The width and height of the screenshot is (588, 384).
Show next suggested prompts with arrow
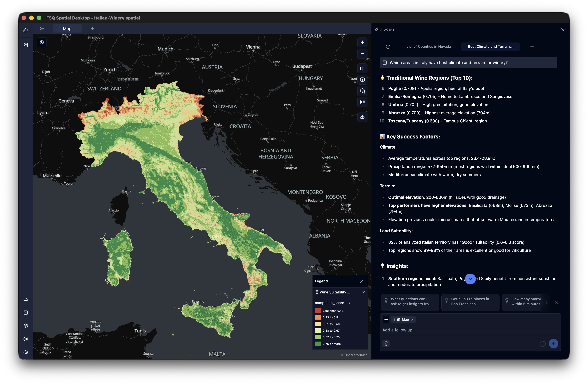pyautogui.click(x=546, y=303)
